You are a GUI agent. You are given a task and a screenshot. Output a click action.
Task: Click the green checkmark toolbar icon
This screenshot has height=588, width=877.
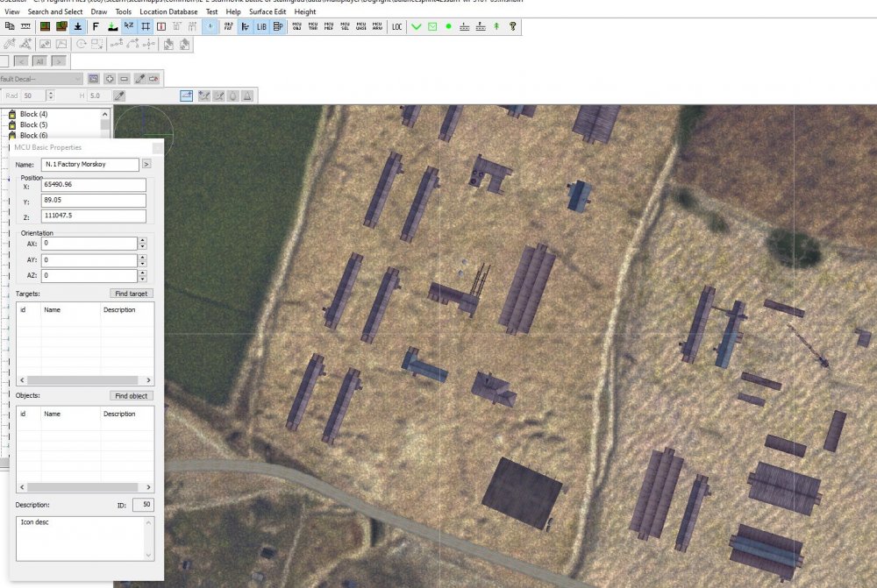tap(417, 27)
